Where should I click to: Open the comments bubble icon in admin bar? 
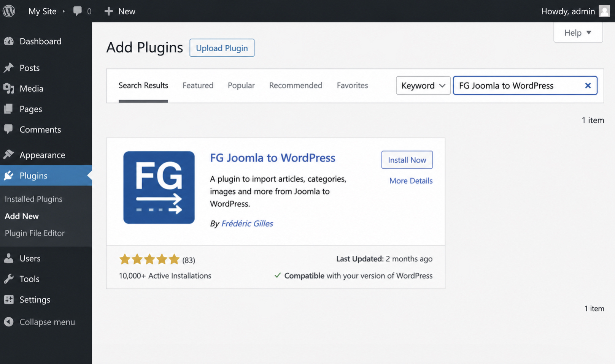click(x=77, y=11)
